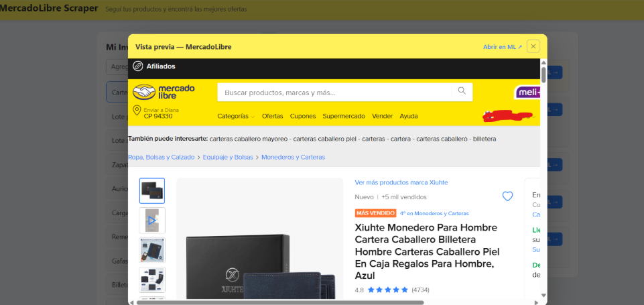Click the five-star rating
The image size is (644, 305).
click(388, 290)
